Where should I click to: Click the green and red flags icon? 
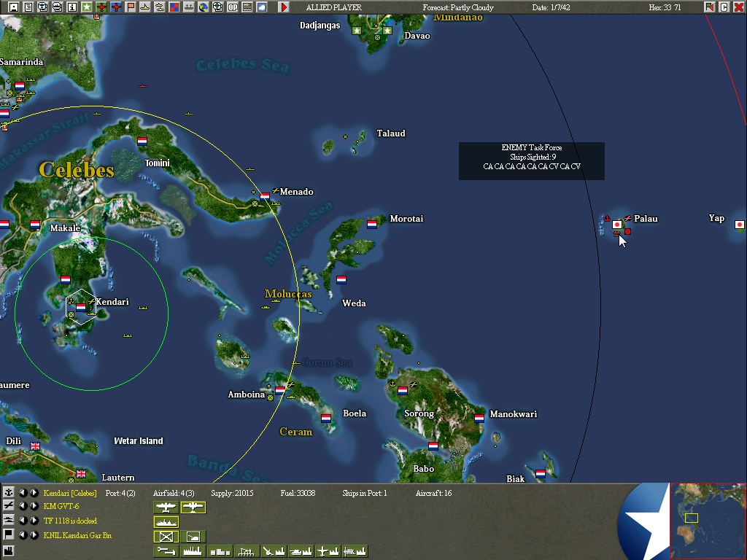click(709, 7)
